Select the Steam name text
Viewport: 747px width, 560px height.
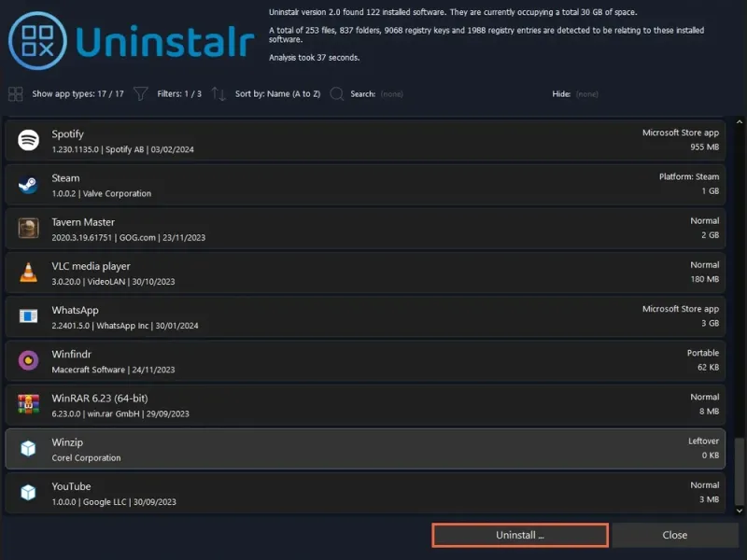coord(65,178)
